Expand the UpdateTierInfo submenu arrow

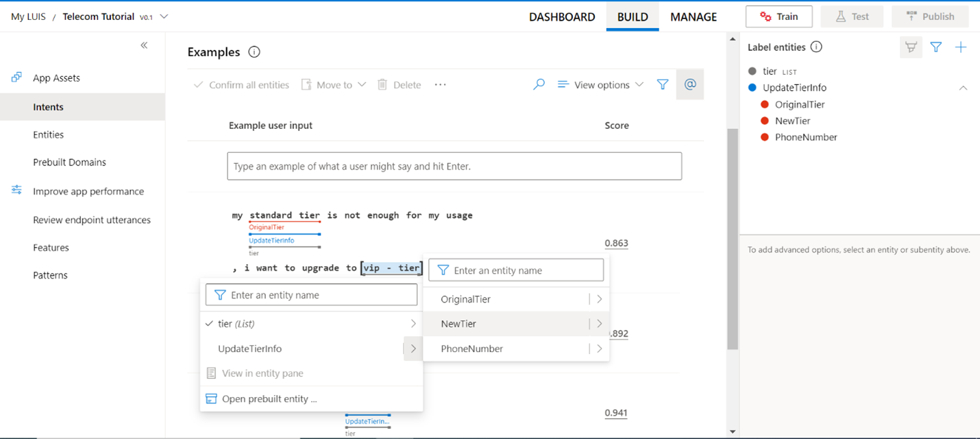tap(413, 348)
